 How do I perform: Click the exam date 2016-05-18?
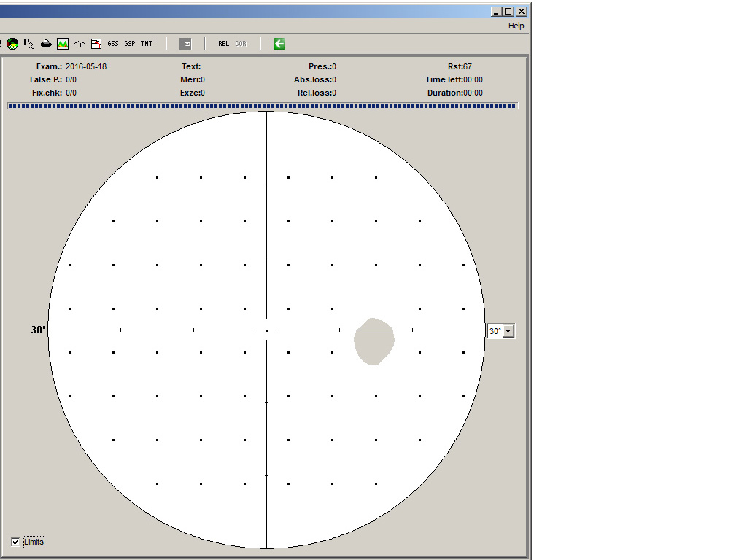(x=86, y=66)
